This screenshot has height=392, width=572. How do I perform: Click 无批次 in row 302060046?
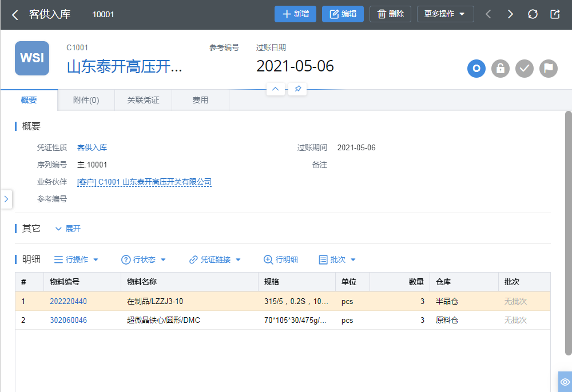tap(515, 320)
